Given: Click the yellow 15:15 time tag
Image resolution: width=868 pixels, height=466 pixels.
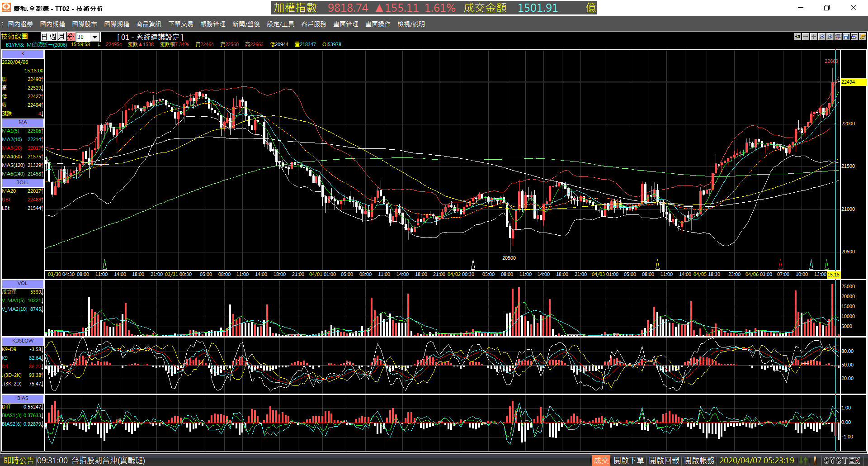Looking at the screenshot, I should (x=833, y=274).
